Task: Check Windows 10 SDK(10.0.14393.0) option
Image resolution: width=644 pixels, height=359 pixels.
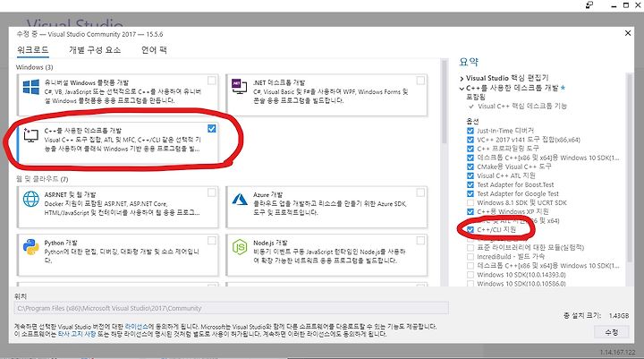Action: coord(470,275)
